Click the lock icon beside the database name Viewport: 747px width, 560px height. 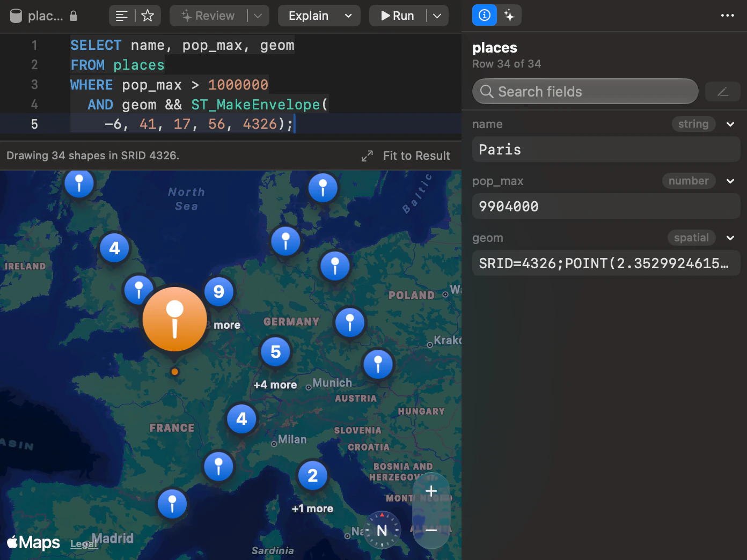coord(74,16)
